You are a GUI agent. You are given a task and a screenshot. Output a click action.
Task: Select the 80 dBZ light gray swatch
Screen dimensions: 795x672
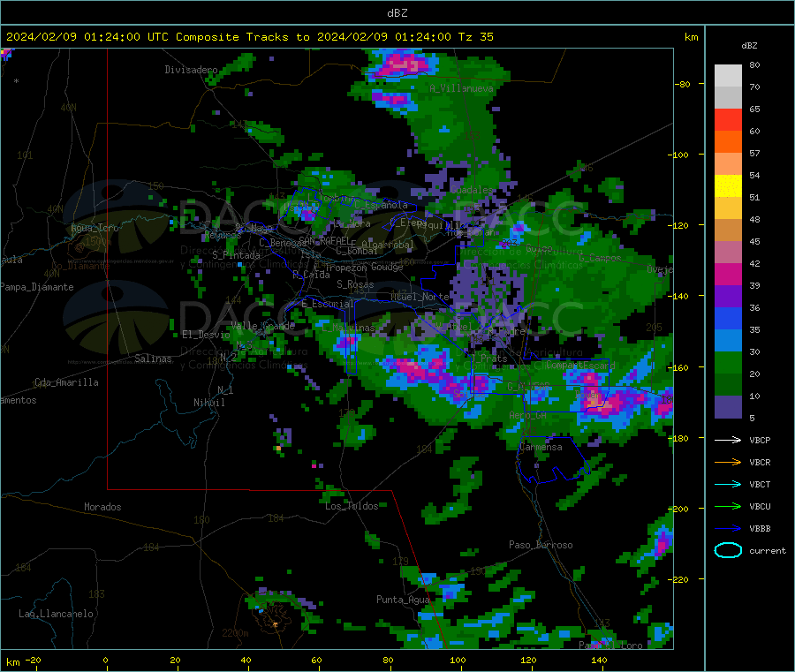(x=728, y=76)
